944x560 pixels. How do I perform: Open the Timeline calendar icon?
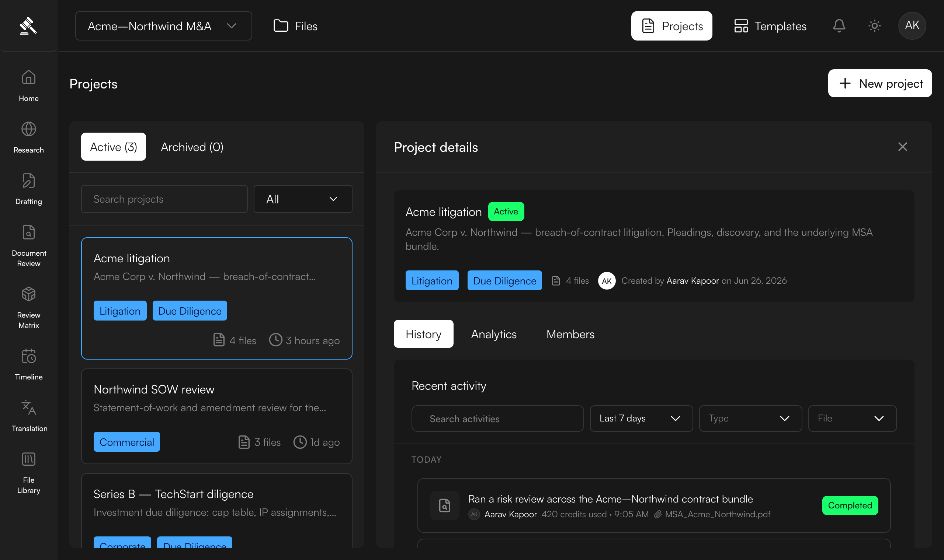[x=29, y=356]
